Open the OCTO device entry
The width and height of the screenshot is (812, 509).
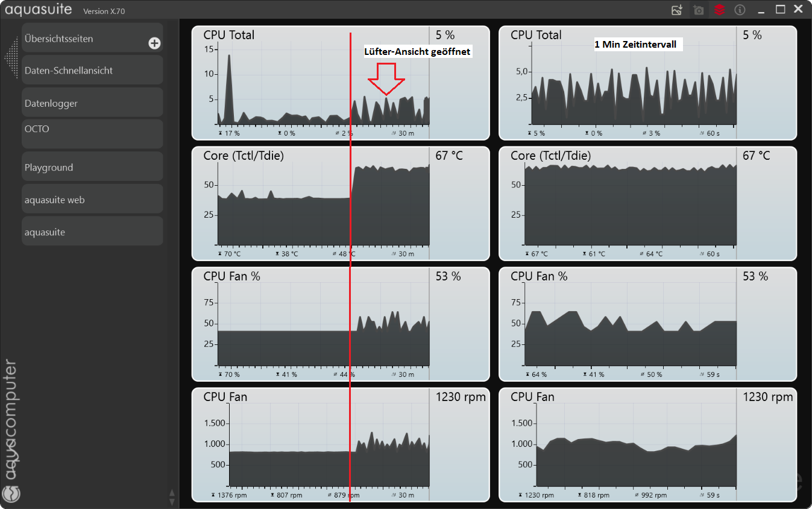pos(92,134)
